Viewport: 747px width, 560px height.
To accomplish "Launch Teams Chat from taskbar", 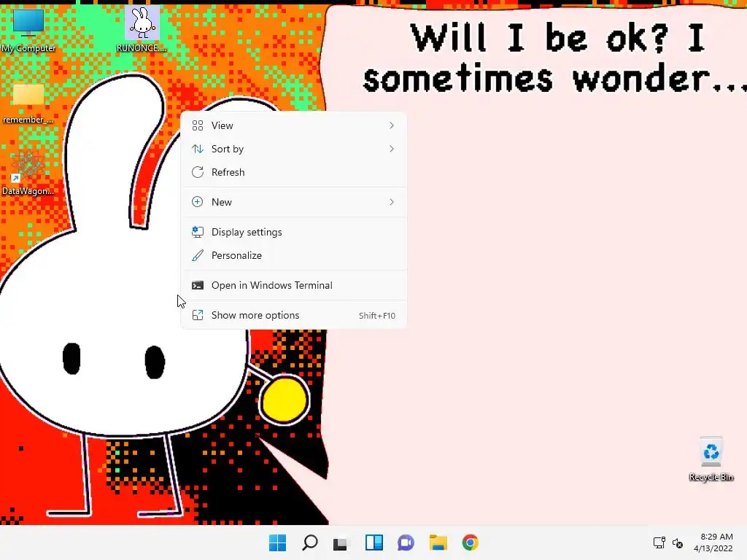I will tap(406, 542).
